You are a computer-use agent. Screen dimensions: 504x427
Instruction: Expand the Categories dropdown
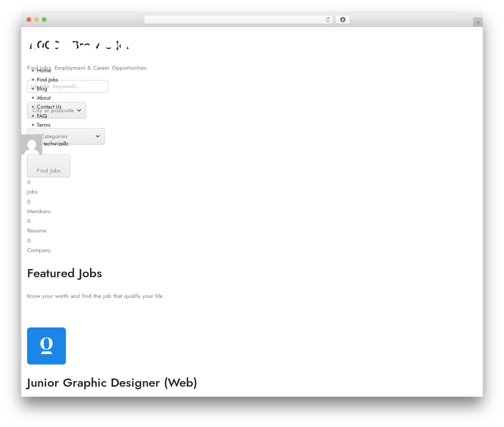[x=66, y=136]
